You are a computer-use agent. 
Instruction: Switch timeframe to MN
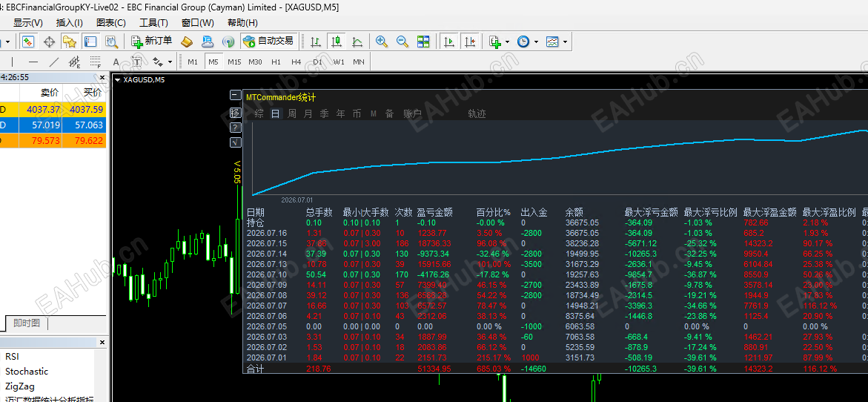[x=359, y=62]
